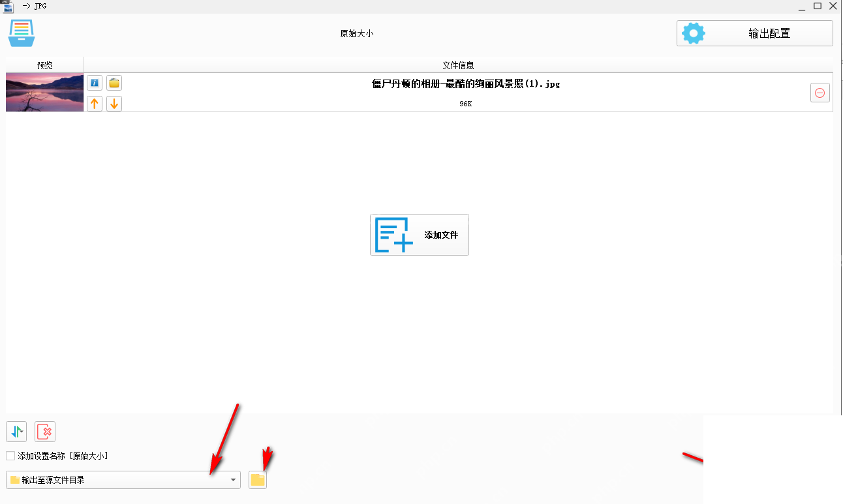Clear the list with red X icon

coord(45,431)
